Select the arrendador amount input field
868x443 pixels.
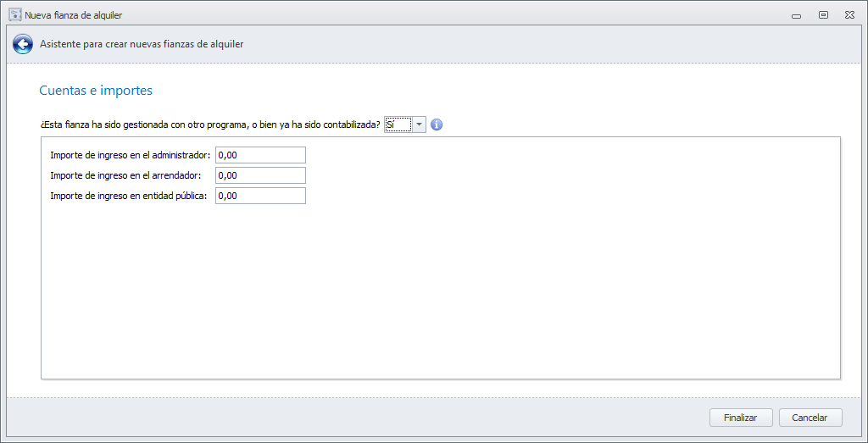260,175
